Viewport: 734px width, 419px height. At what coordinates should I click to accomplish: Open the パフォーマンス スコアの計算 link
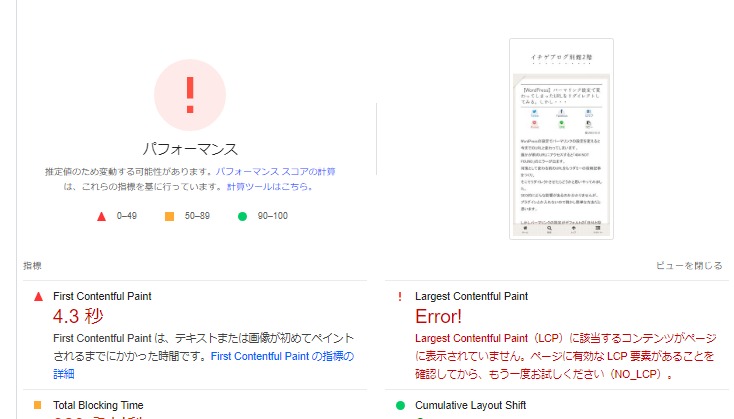coord(275,172)
